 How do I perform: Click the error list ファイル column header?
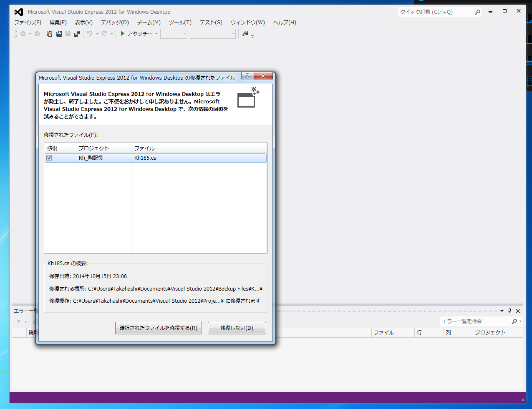point(393,332)
